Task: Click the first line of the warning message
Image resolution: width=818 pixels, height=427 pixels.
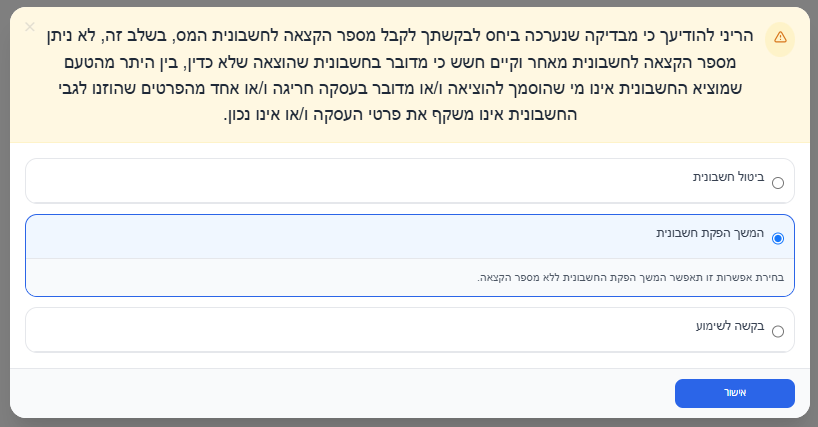Action: (400, 36)
